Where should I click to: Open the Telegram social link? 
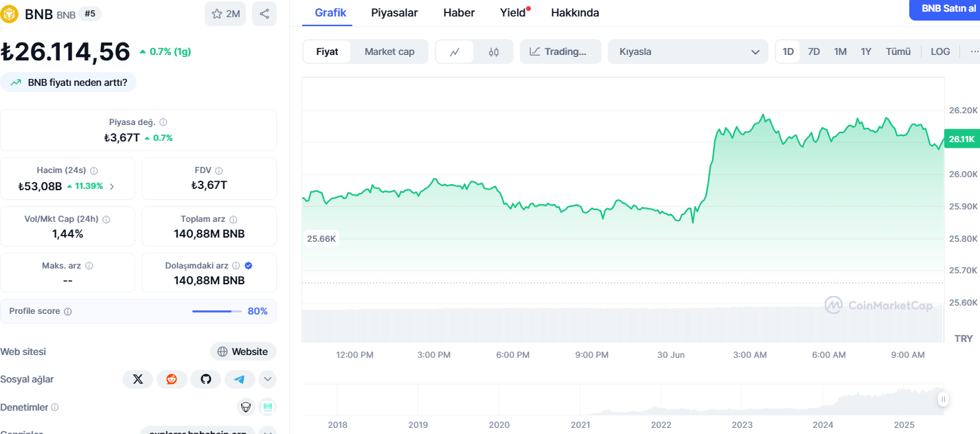tap(239, 379)
